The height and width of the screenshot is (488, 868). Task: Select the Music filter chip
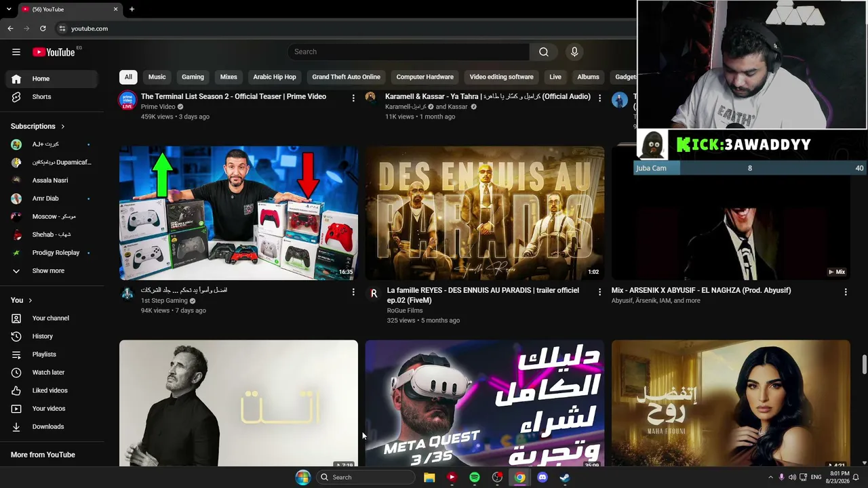pyautogui.click(x=157, y=77)
